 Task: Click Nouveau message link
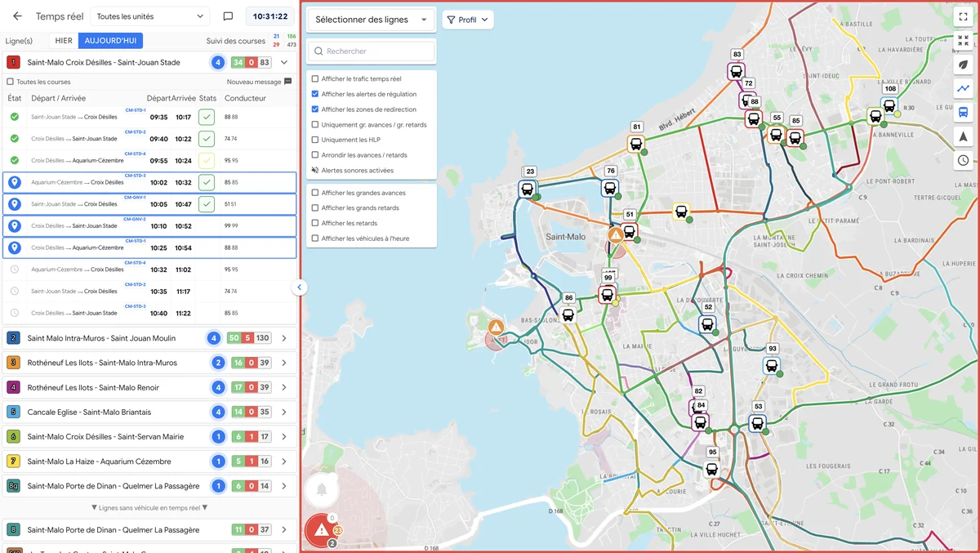254,82
